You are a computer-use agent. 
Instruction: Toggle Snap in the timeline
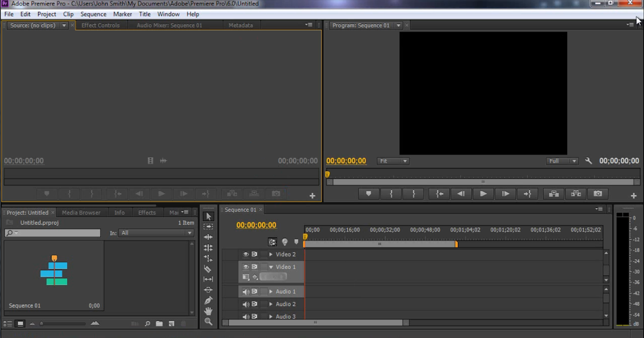tap(273, 242)
